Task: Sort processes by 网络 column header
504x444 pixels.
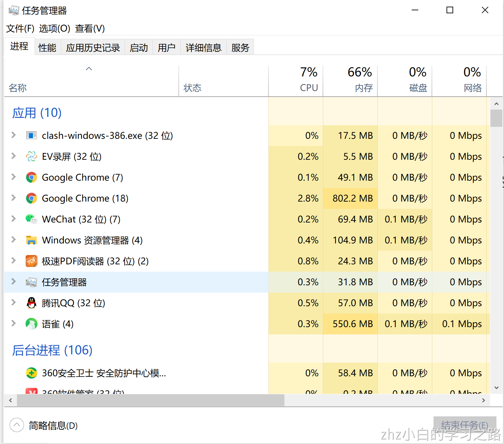Action: [x=459, y=81]
